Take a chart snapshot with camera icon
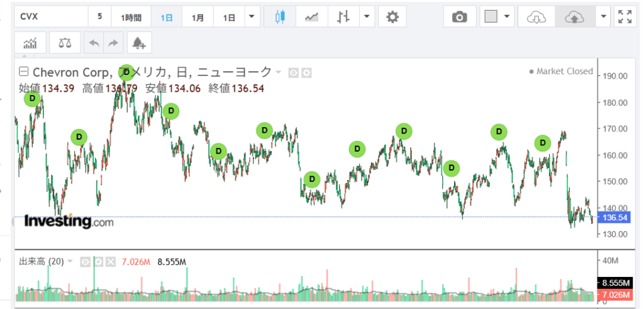644x309 pixels. point(460,17)
